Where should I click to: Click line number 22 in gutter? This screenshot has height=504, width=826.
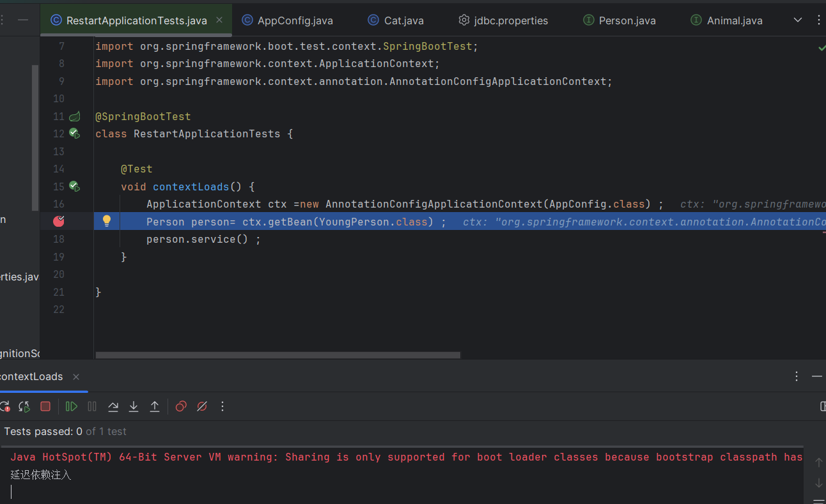pos(59,310)
